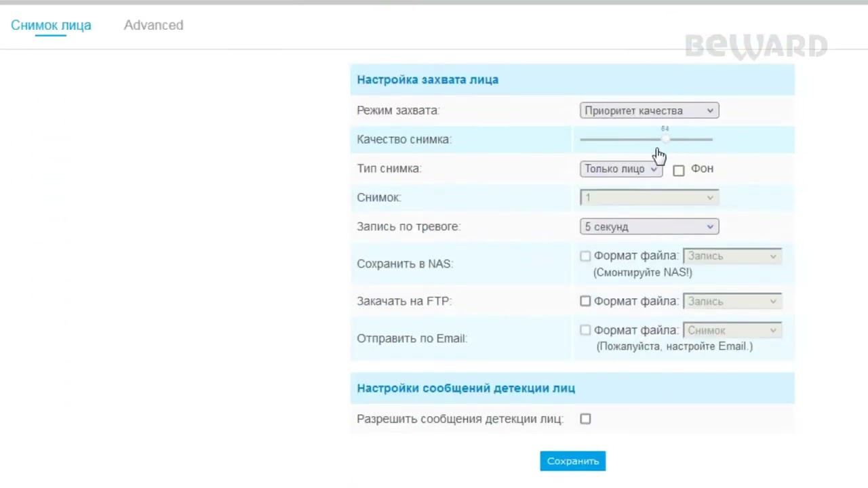Click the Сохранить в NAS label
Screen dimensions: 868x488
[x=405, y=264]
